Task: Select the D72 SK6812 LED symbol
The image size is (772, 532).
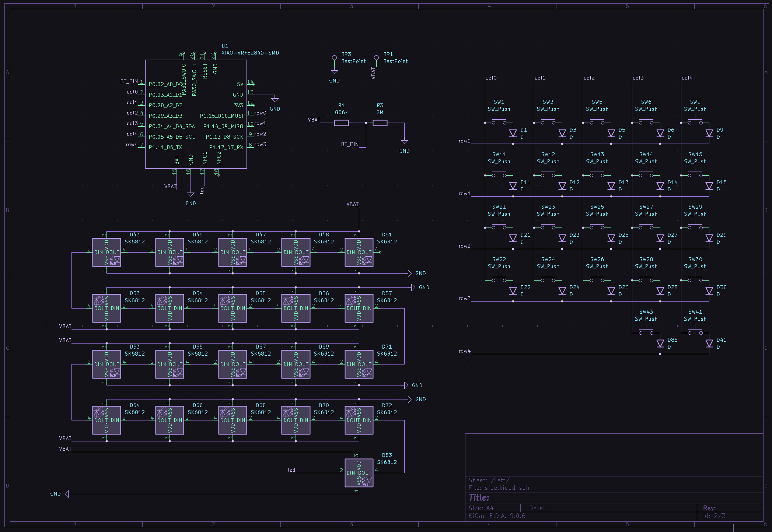Action: (359, 420)
